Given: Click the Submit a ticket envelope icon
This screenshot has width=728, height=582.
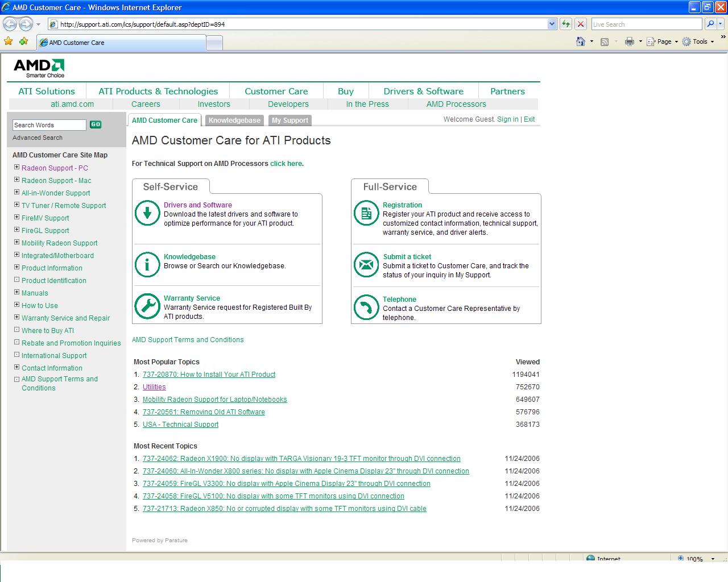Looking at the screenshot, I should [x=366, y=265].
